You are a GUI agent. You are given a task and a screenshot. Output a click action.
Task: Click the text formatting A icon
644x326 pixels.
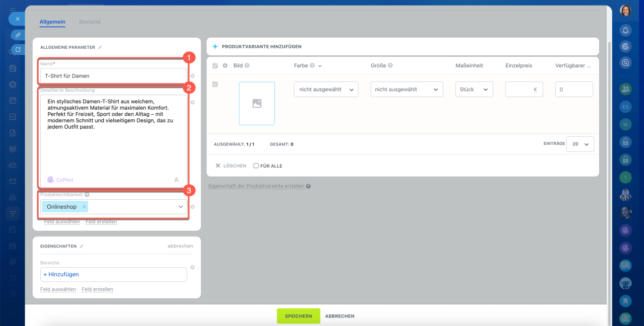(176, 180)
